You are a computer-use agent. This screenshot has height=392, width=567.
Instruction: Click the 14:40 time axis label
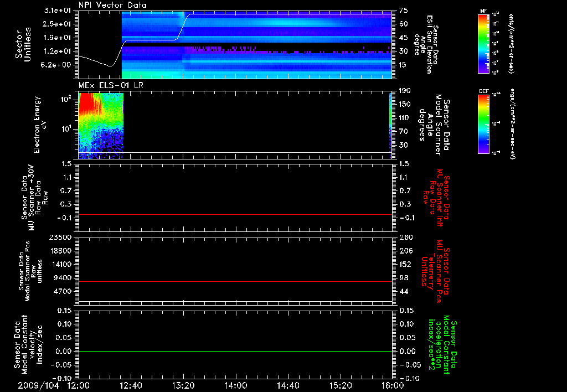(x=288, y=385)
